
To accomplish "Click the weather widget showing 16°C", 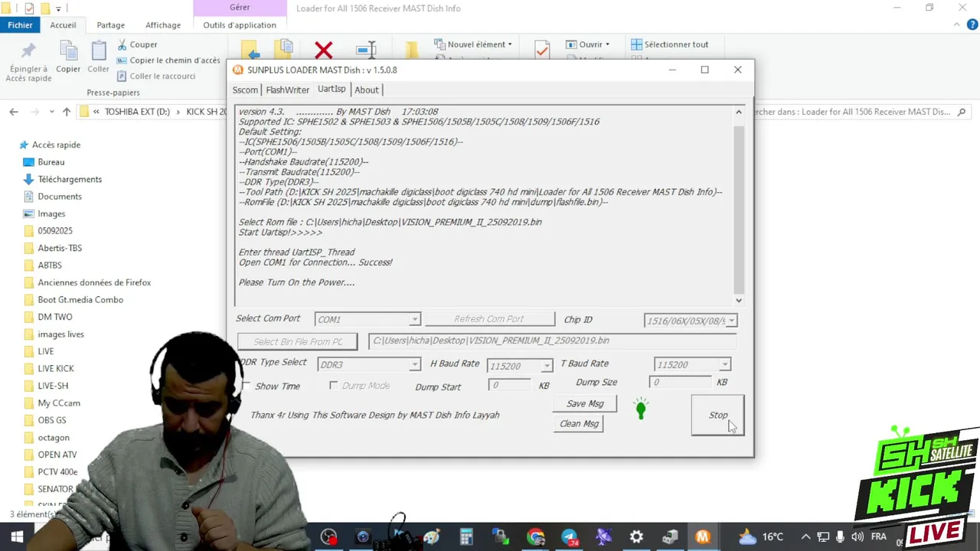I will (x=760, y=536).
